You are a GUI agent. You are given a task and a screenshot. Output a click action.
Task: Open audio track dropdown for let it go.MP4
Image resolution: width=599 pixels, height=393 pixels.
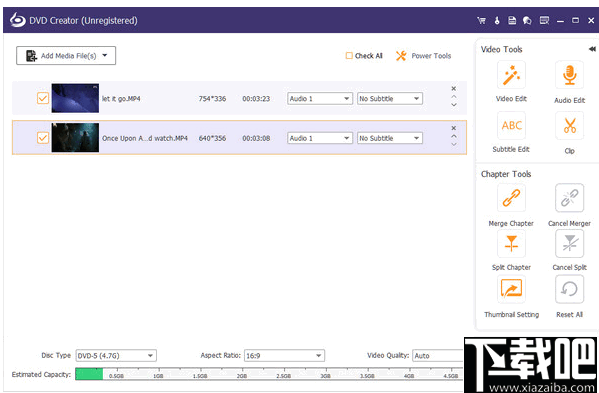[319, 99]
